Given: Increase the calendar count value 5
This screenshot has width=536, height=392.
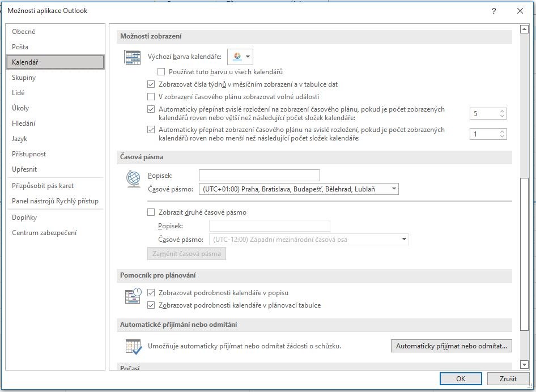Looking at the screenshot, I should pos(502,111).
